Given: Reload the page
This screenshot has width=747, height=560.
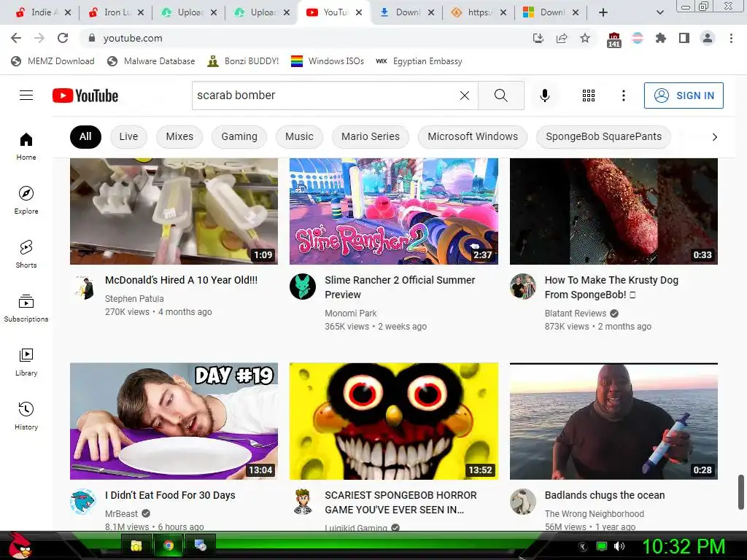Looking at the screenshot, I should 63,38.
